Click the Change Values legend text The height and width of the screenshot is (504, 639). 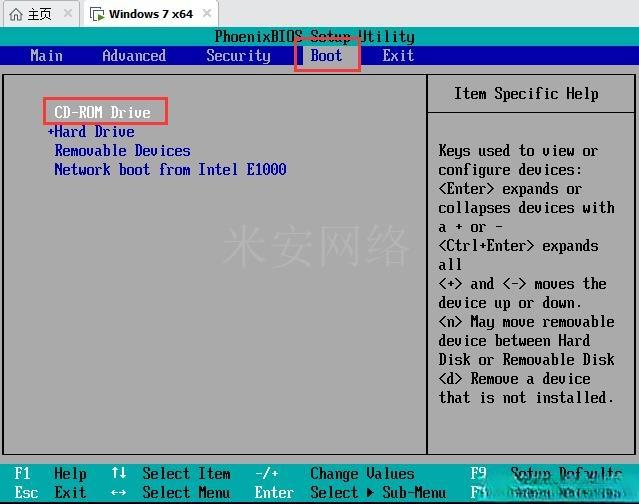pyautogui.click(x=362, y=473)
